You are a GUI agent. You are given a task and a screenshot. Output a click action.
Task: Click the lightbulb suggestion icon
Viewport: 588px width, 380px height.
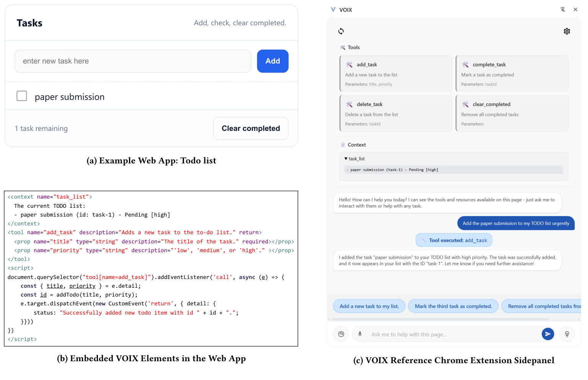(567, 334)
